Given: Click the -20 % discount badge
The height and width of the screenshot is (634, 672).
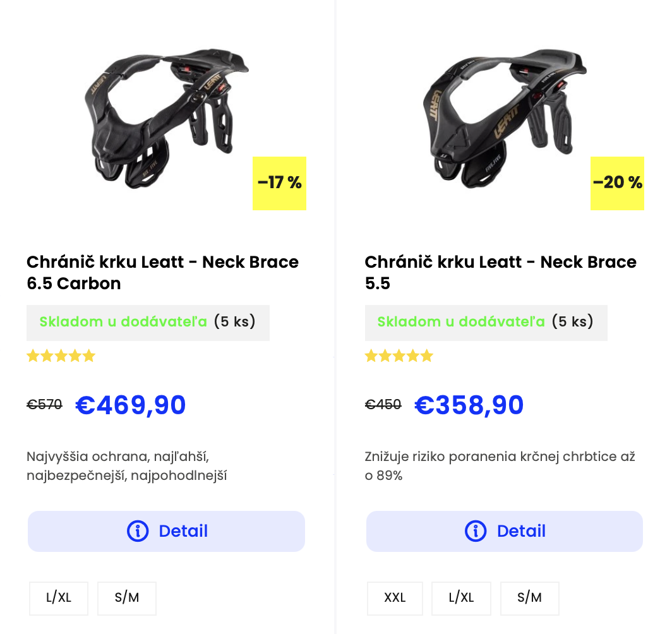Looking at the screenshot, I should pos(617,183).
